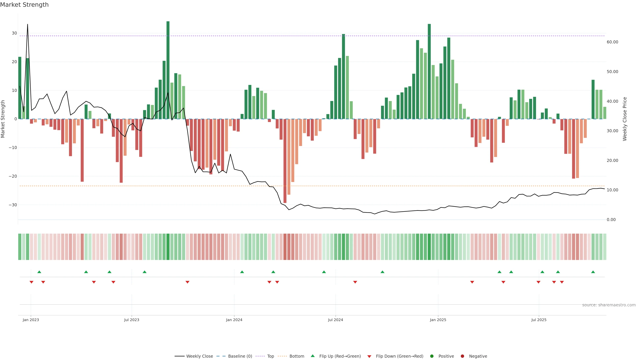
Task: Click the Market Strength chart title
Action: click(24, 5)
